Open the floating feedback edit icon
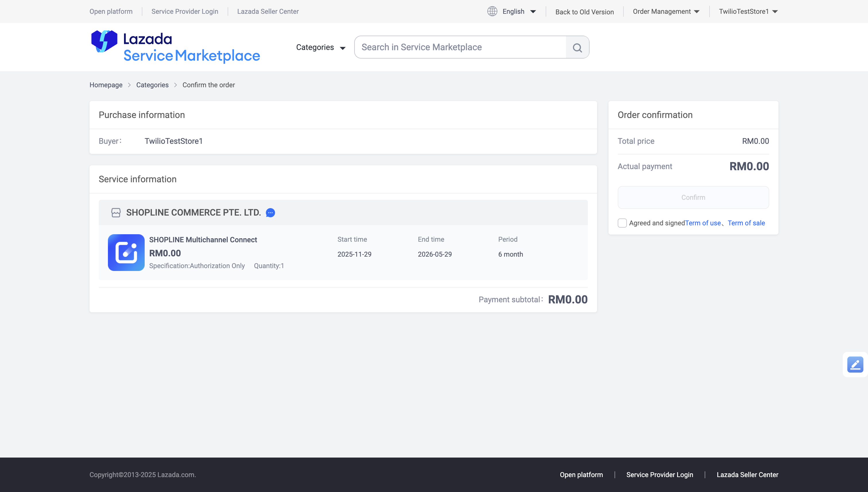The width and height of the screenshot is (868, 492). [855, 365]
